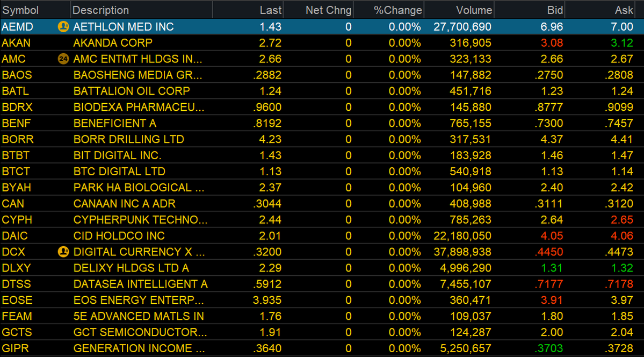
Task: Sort by the %Change column header
Action: point(388,10)
